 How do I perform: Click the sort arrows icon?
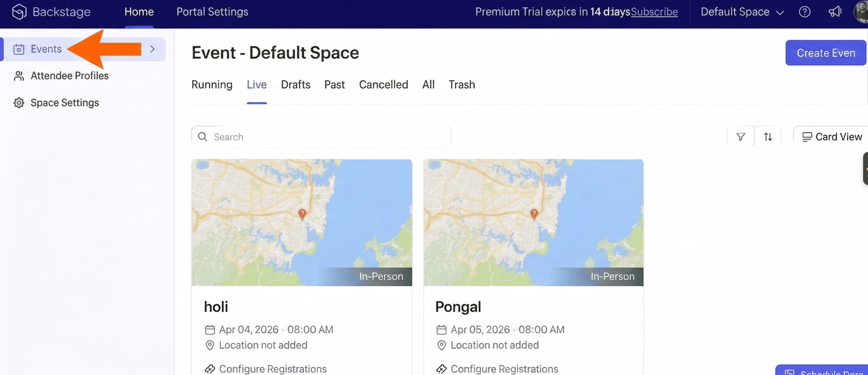coord(768,137)
